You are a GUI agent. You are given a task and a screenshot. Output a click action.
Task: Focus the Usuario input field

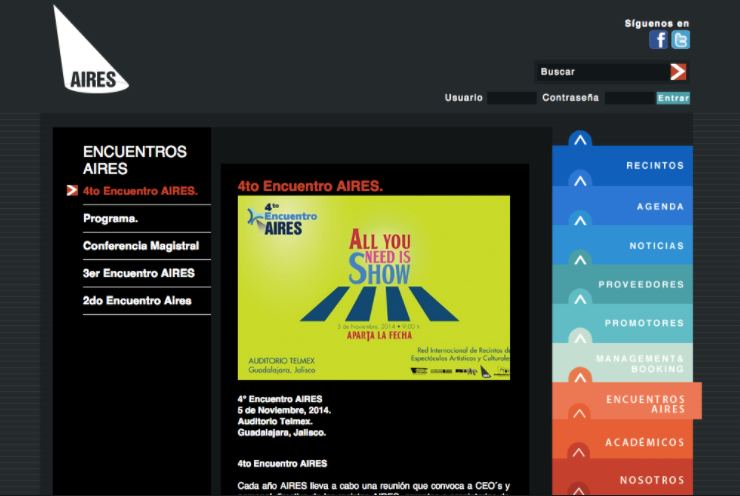click(511, 98)
